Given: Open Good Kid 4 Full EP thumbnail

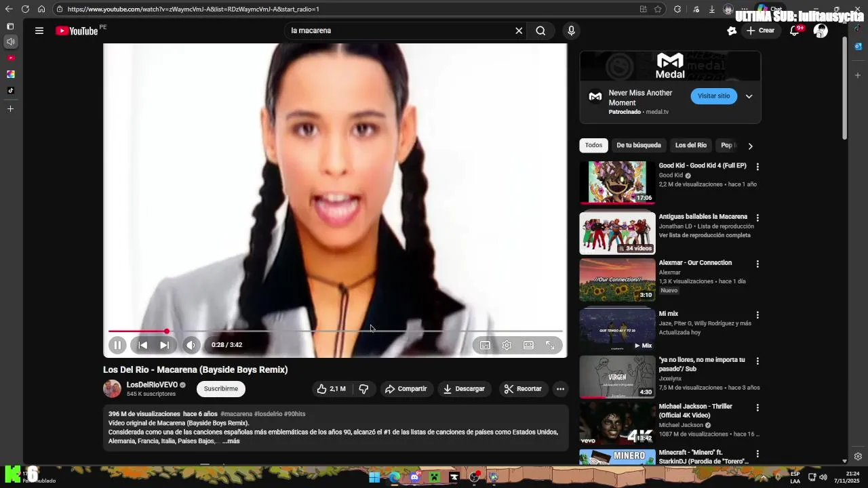Looking at the screenshot, I should 617,183.
